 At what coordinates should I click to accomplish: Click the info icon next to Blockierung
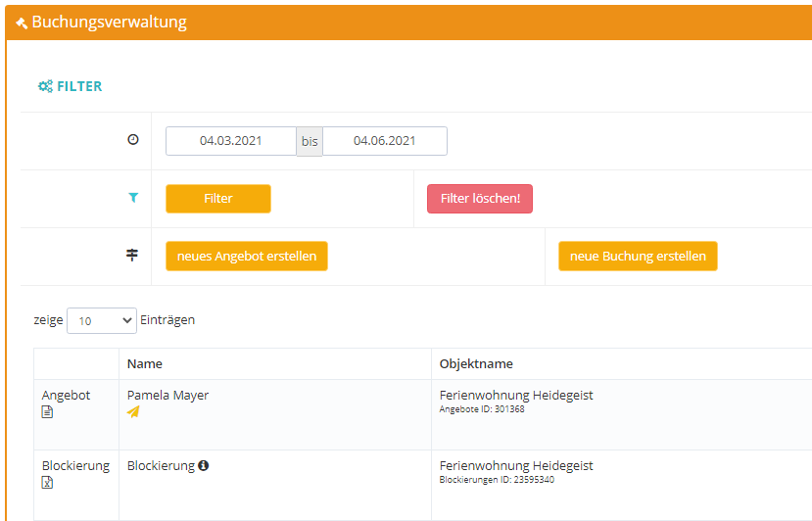[204, 466]
